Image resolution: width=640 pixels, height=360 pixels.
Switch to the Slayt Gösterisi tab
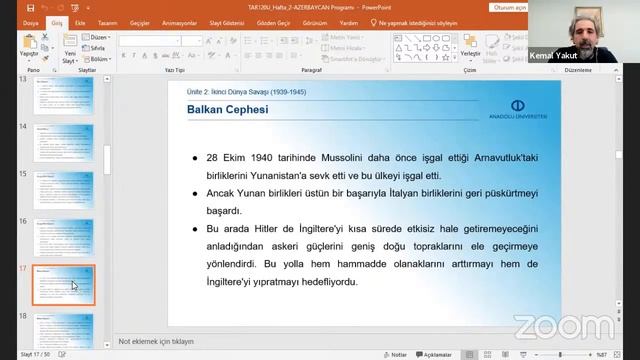click(227, 23)
